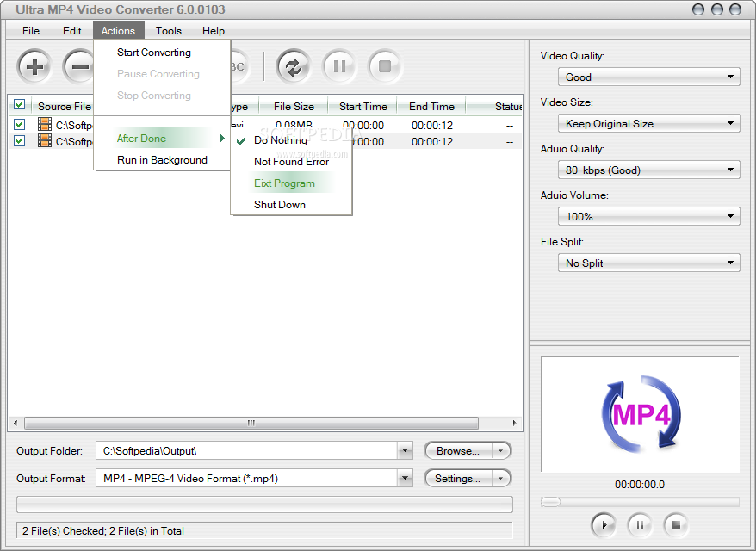Expand the Output Format dropdown
This screenshot has width=756, height=551.
click(406, 478)
